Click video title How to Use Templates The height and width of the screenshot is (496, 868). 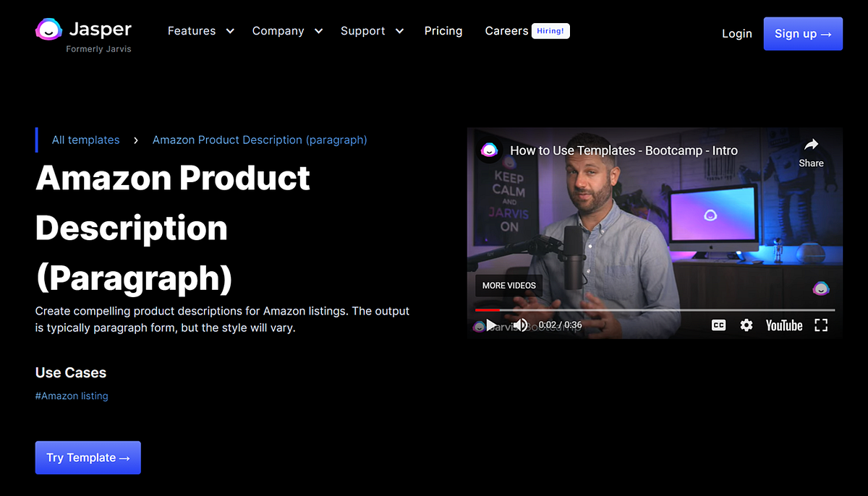624,151
